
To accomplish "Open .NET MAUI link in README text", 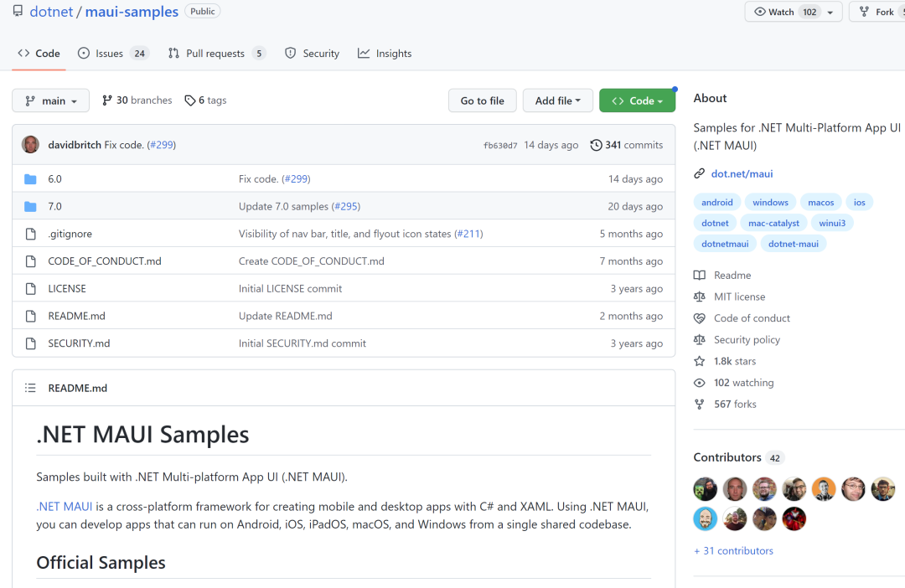I will click(64, 507).
